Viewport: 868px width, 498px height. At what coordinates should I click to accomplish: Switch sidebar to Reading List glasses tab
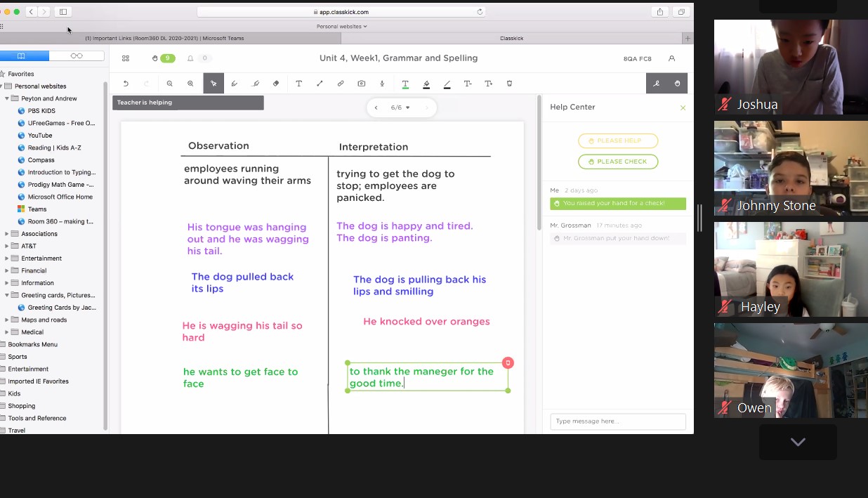[x=77, y=56]
